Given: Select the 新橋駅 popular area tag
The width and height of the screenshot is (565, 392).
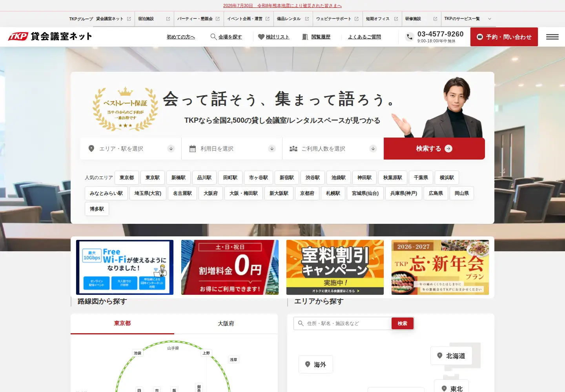Looking at the screenshot, I should point(179,178).
